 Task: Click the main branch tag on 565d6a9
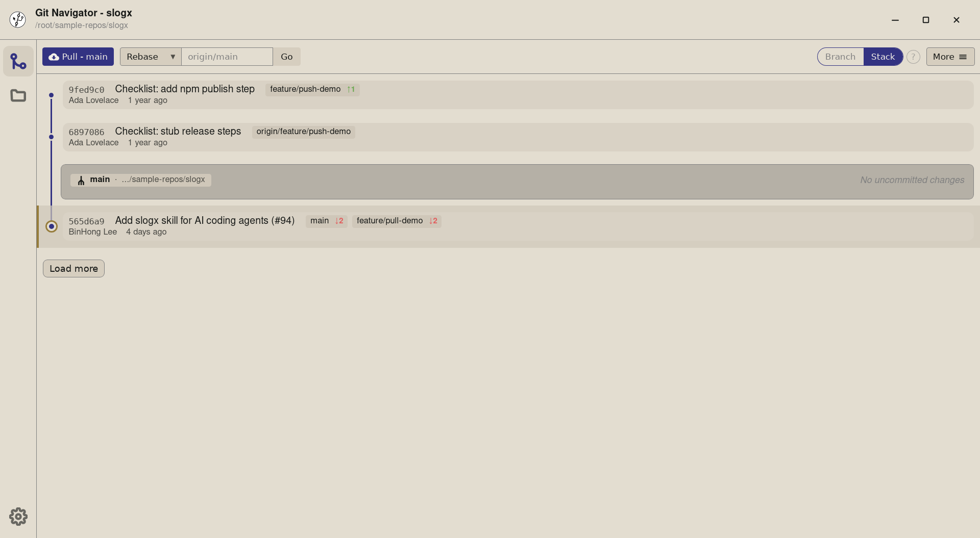click(327, 221)
